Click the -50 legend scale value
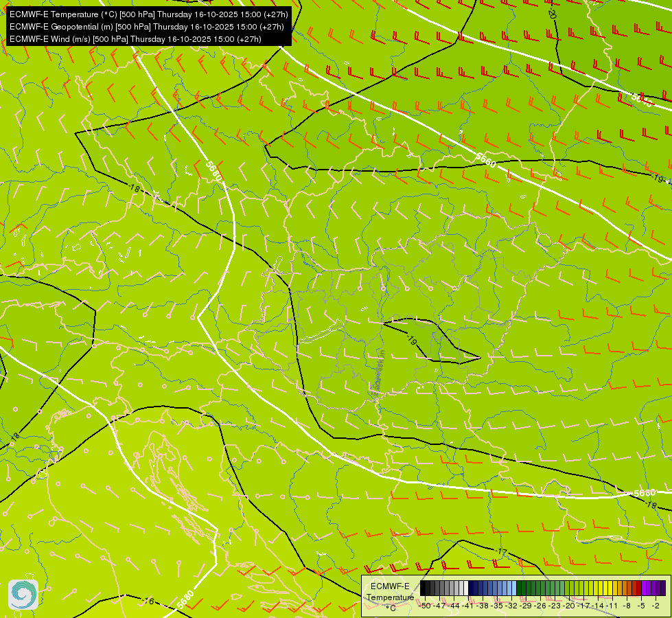 [425, 606]
